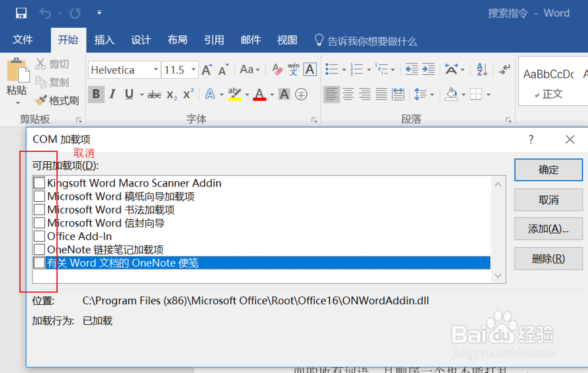Image resolution: width=588 pixels, height=373 pixels.
Task: Open the Borders dropdown arrow
Action: pyautogui.click(x=489, y=95)
